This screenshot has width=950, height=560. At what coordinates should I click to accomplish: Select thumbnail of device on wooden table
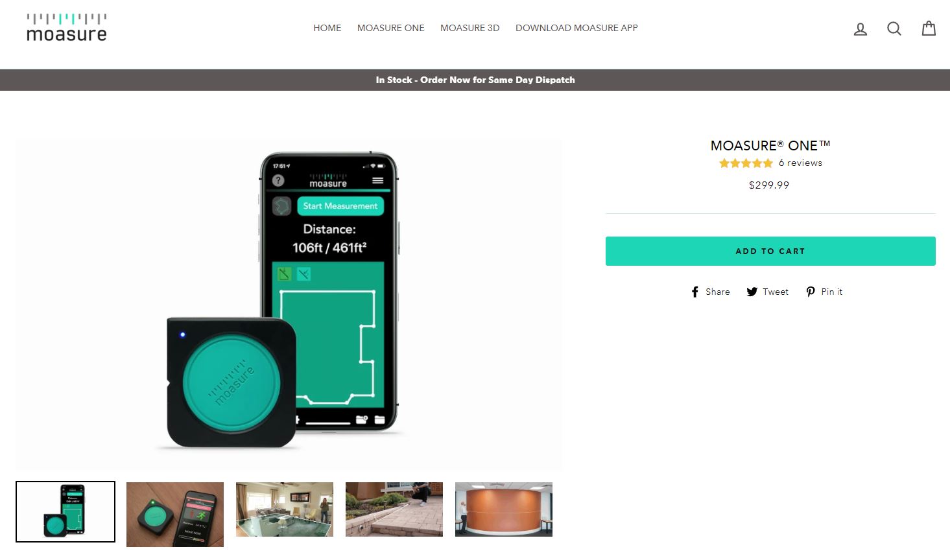175,515
